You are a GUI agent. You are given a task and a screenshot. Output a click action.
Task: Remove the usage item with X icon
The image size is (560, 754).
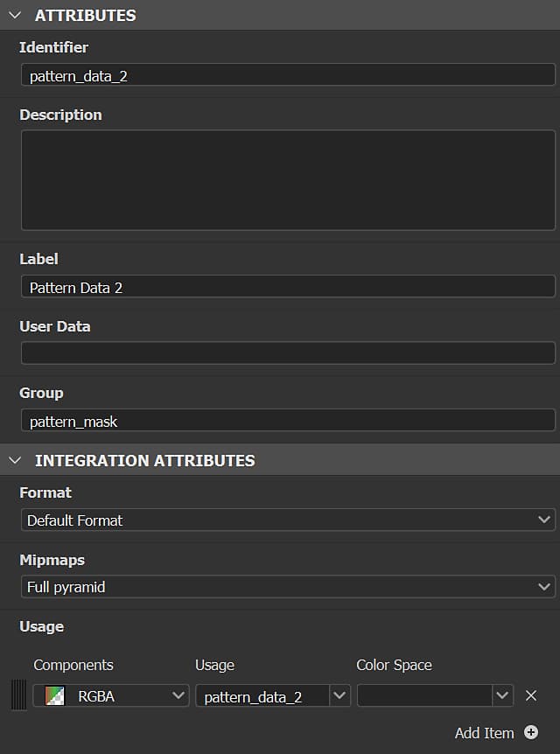(531, 696)
